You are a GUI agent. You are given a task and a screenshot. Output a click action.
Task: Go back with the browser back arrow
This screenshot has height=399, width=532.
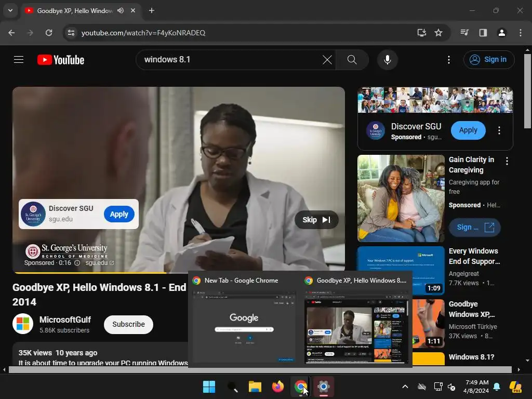click(x=11, y=33)
